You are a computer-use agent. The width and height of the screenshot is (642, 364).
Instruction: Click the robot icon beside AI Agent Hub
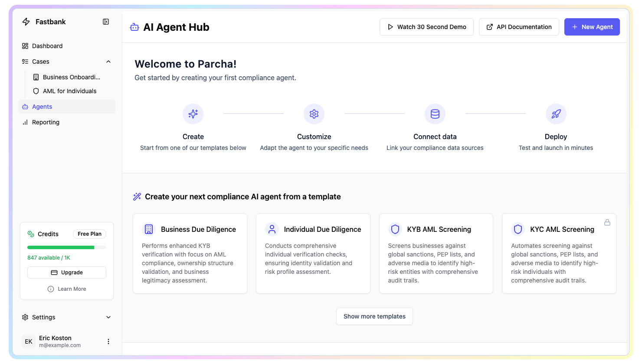tap(134, 27)
